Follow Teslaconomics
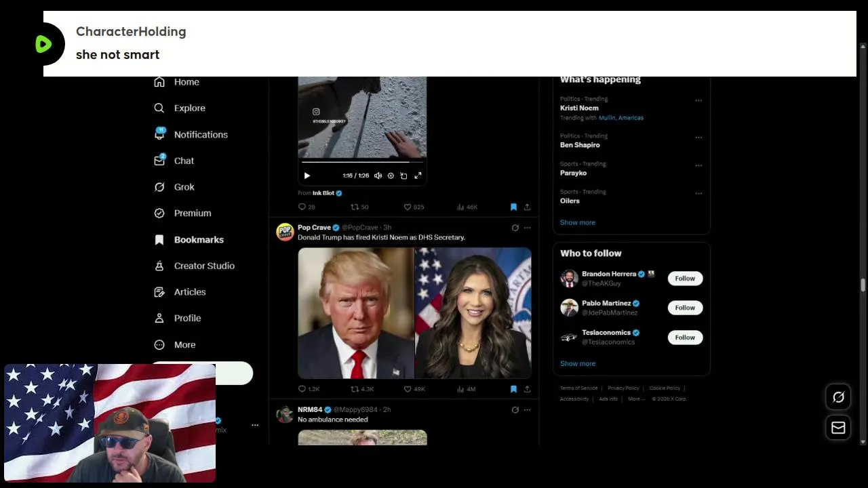This screenshot has width=868, height=488. tap(685, 337)
